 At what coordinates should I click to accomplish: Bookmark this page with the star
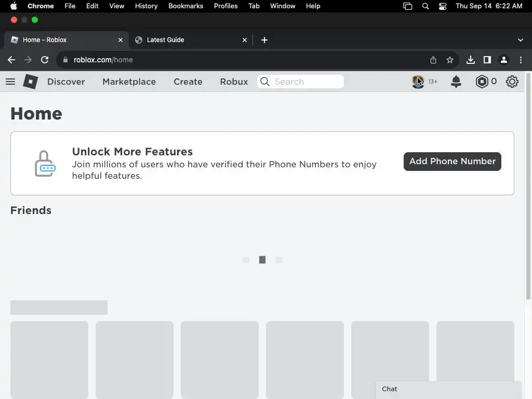coord(450,60)
